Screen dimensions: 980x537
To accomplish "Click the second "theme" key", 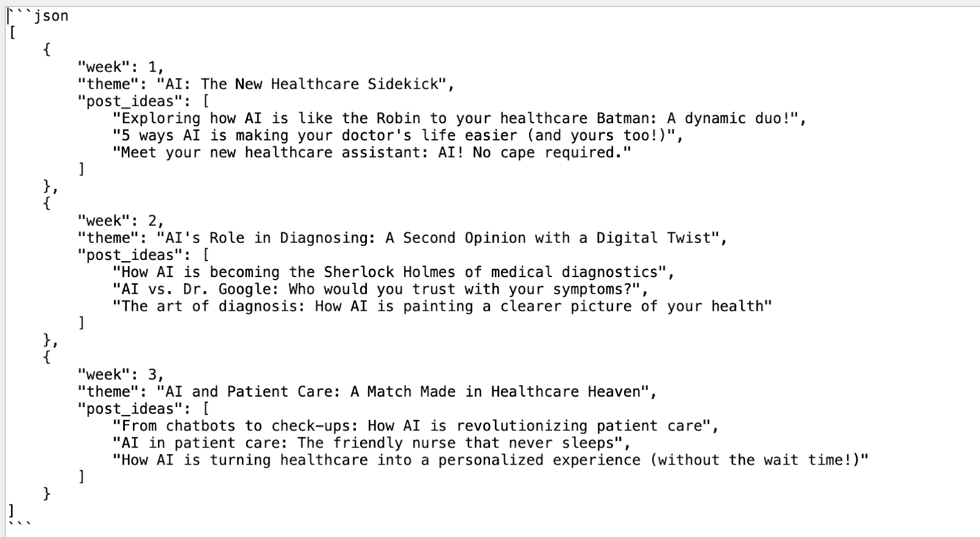I will [108, 238].
